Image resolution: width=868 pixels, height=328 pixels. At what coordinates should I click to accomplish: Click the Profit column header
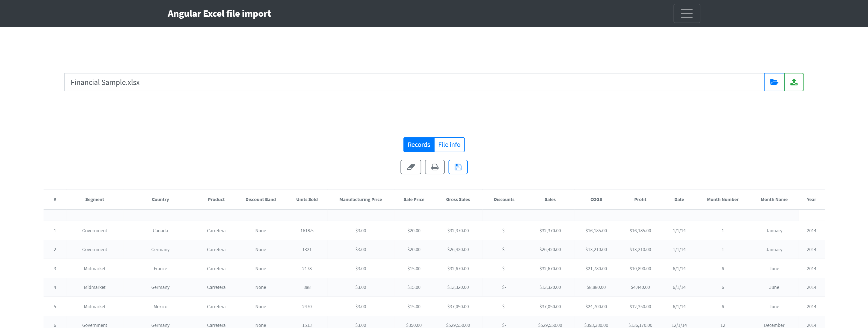[x=640, y=199]
